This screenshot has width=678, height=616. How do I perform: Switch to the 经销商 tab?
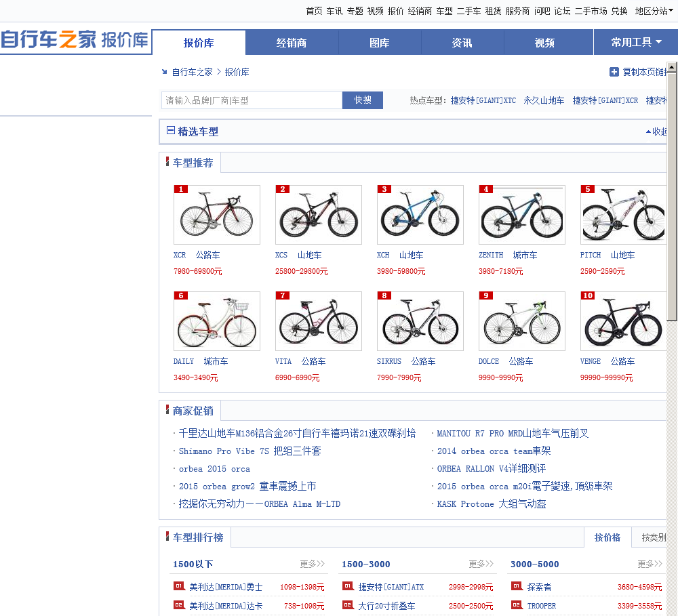pyautogui.click(x=292, y=43)
